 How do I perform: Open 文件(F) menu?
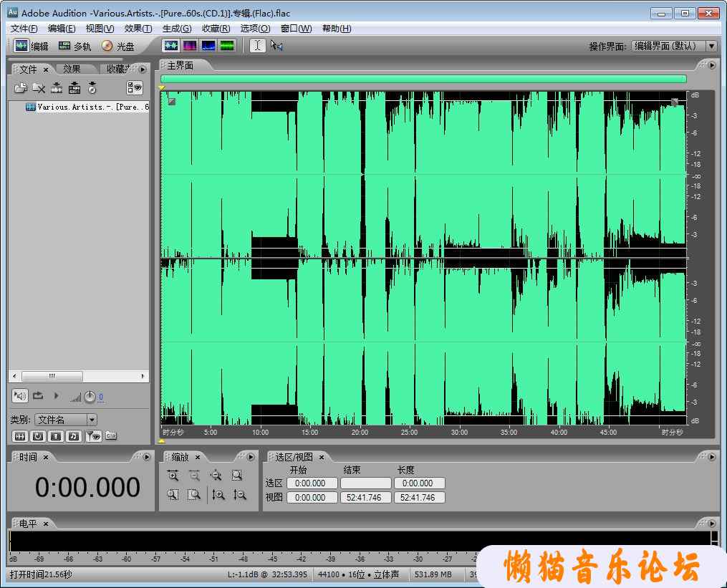pyautogui.click(x=24, y=29)
